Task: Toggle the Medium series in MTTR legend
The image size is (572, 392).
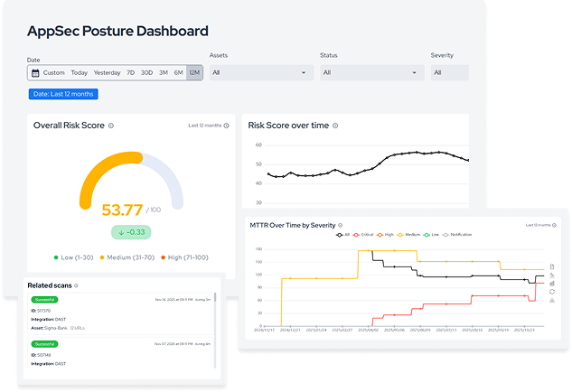Action: click(408, 235)
